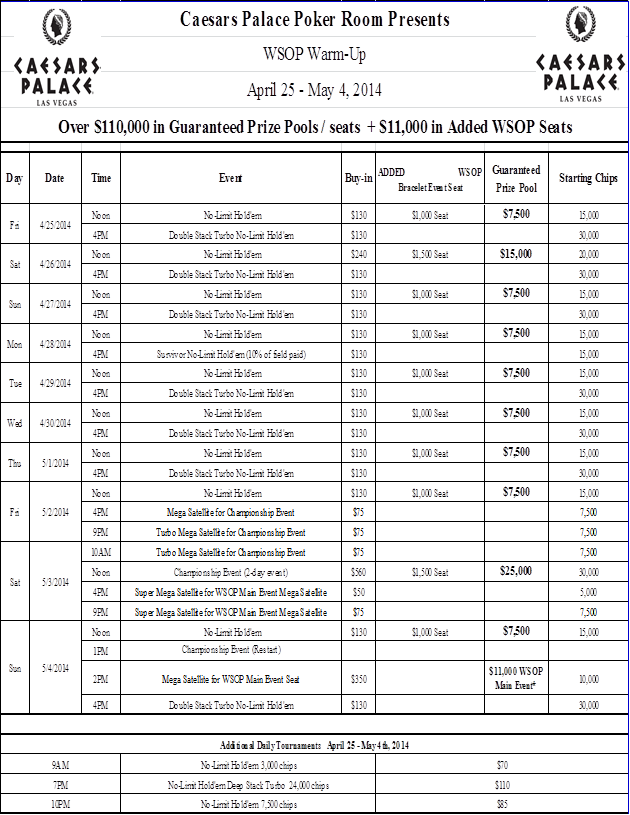The height and width of the screenshot is (815, 630).
Task: Select the $25,000 guaranteed prize pool
Action: tap(516, 571)
